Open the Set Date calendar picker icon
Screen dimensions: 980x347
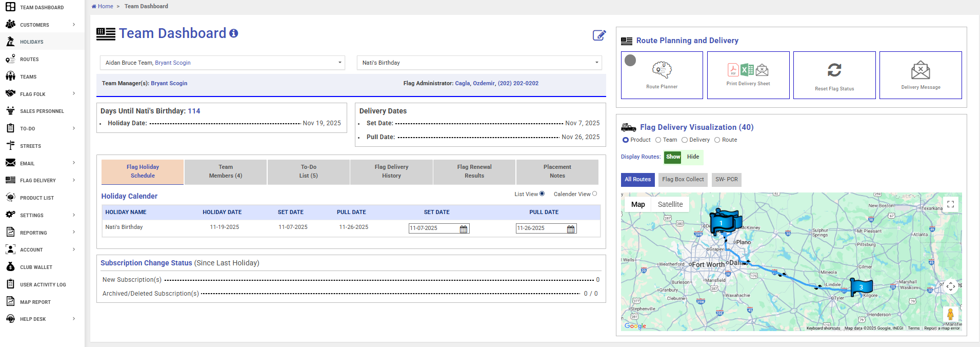tap(464, 229)
